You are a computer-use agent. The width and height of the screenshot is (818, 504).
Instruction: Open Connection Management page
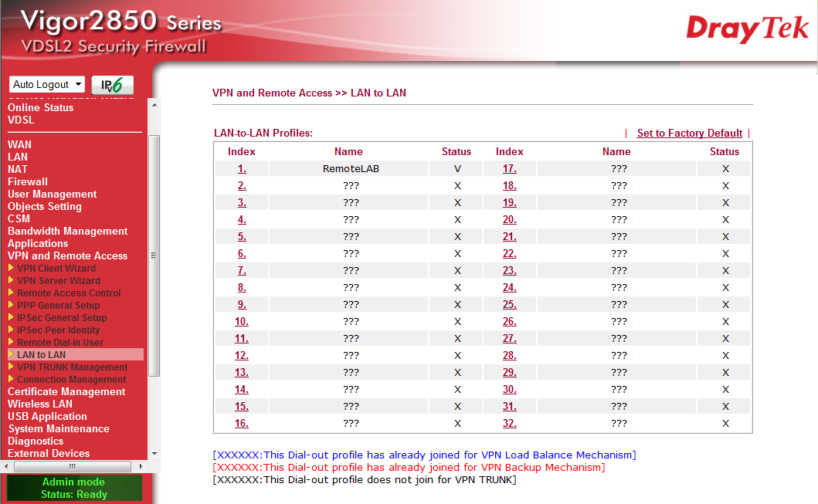[x=72, y=380]
